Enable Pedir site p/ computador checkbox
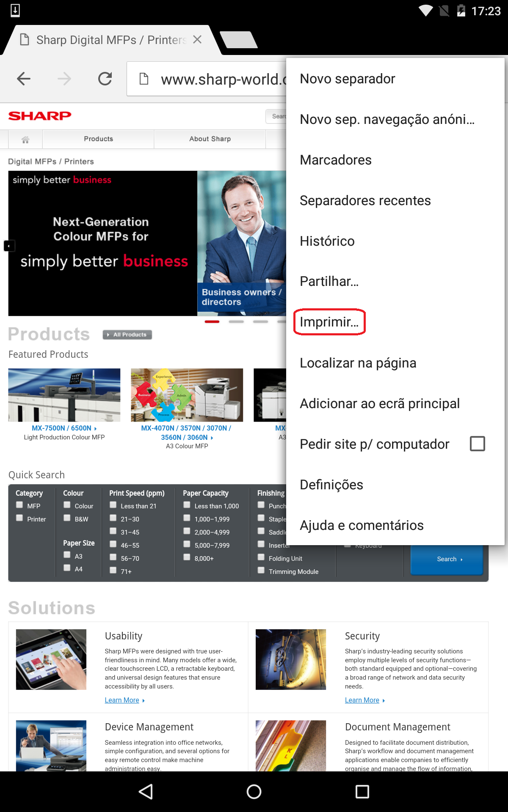The width and height of the screenshot is (508, 812). pos(478,444)
